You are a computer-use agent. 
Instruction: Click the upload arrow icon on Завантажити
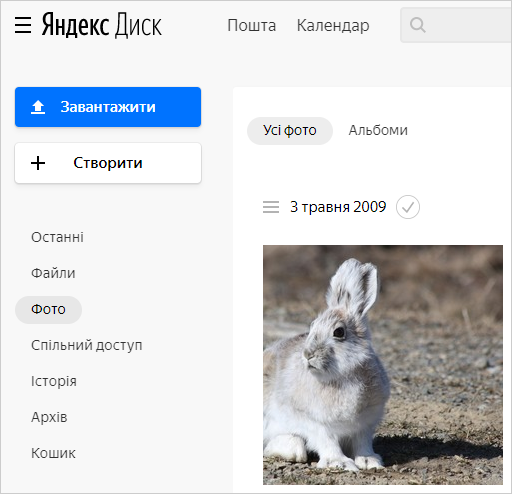click(x=38, y=107)
